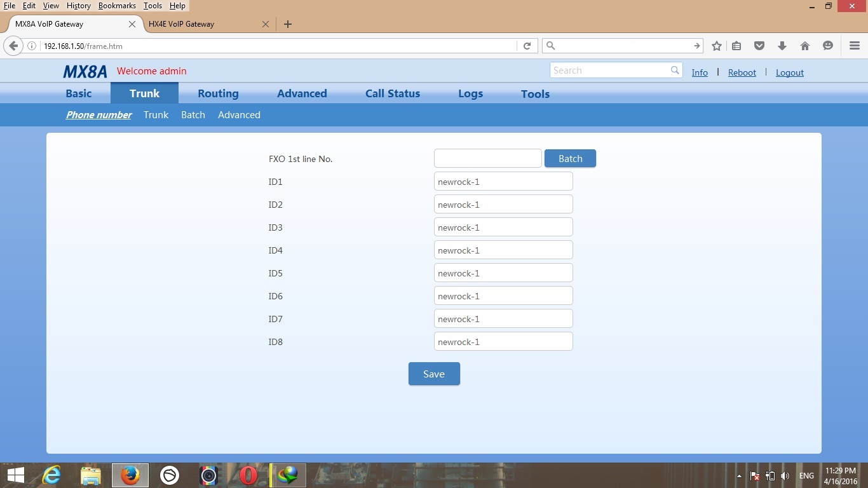
Task: Launch Internet Explorer from the taskbar
Action: click(51, 475)
